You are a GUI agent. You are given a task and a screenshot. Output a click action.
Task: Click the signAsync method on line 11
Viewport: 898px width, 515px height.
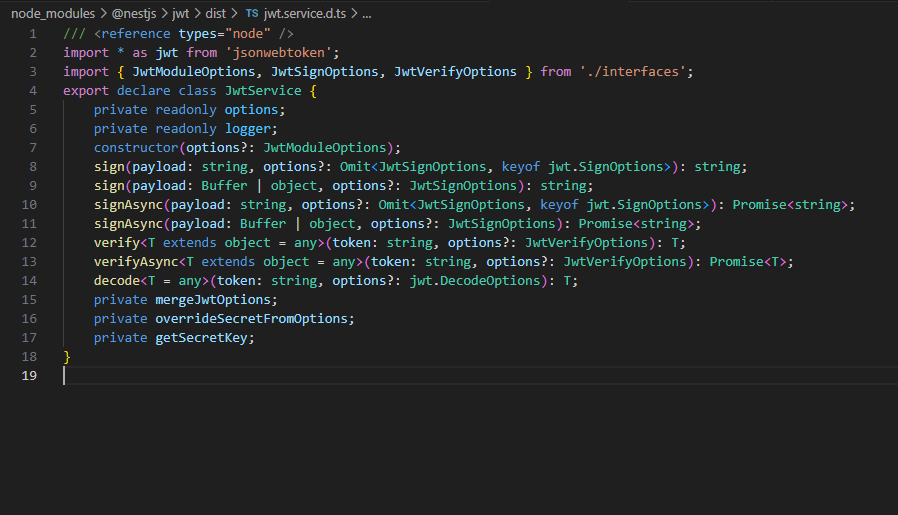click(x=128, y=223)
